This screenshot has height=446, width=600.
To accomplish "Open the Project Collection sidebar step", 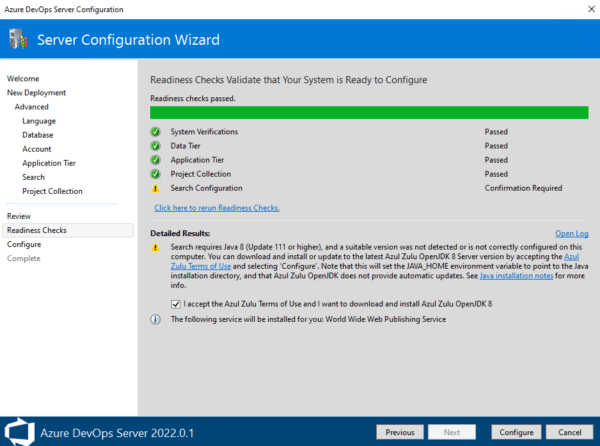I will [52, 191].
